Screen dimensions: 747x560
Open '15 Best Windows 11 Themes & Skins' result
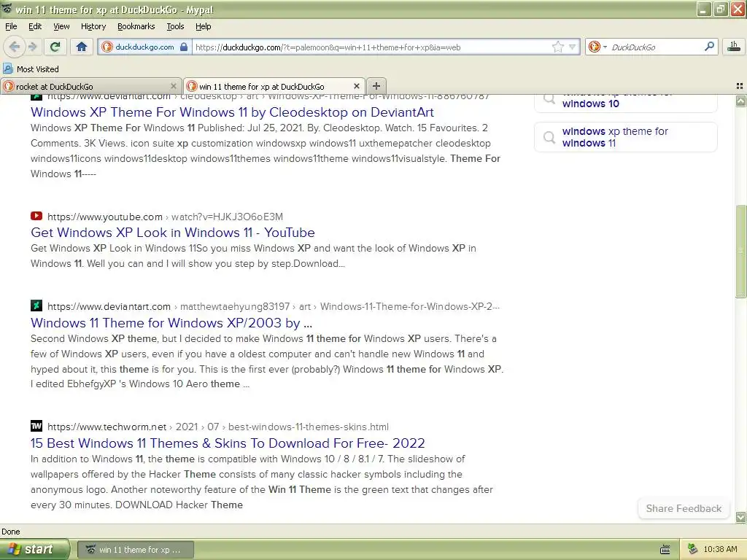[228, 443]
